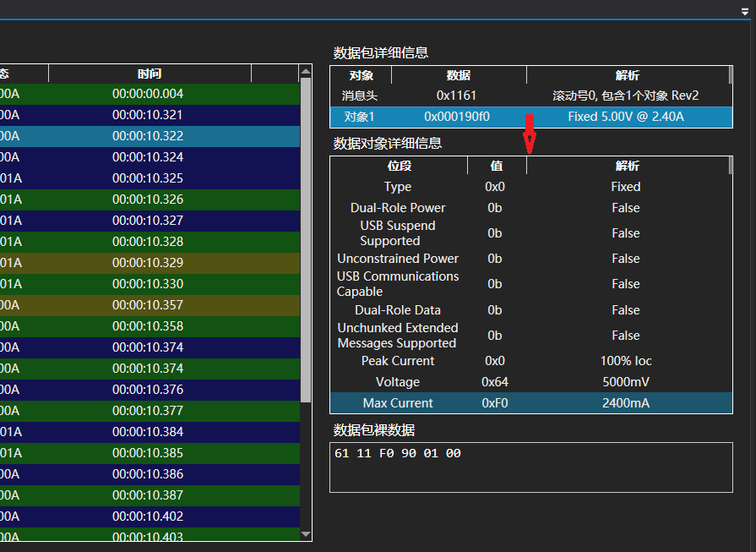Select packet at time 00:00:10.384
The width and height of the screenshot is (756, 552).
pyautogui.click(x=150, y=432)
